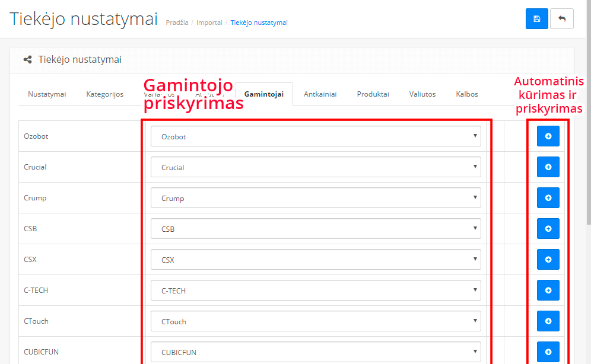Auto-create the Crump manufacturer with its plus button
Viewport: 591px width, 364px height.
[x=548, y=198]
